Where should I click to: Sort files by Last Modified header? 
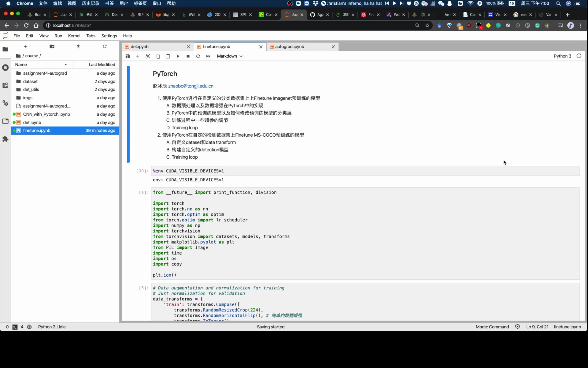[96, 64]
